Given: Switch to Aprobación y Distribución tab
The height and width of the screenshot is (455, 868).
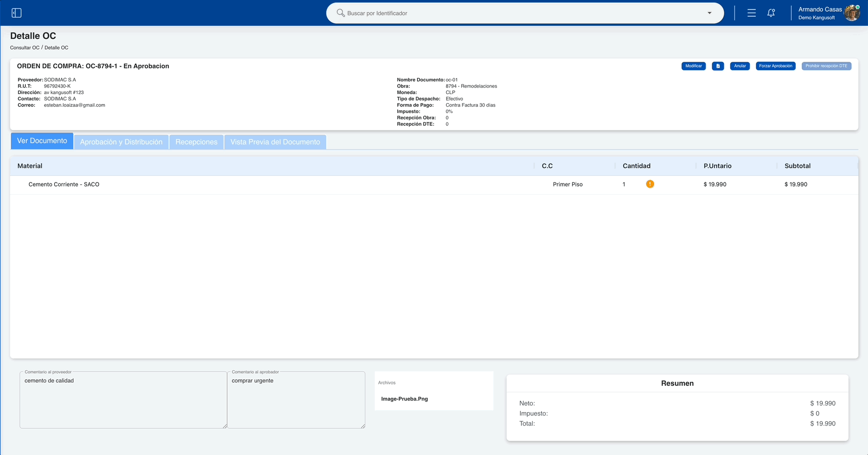Looking at the screenshot, I should point(121,142).
